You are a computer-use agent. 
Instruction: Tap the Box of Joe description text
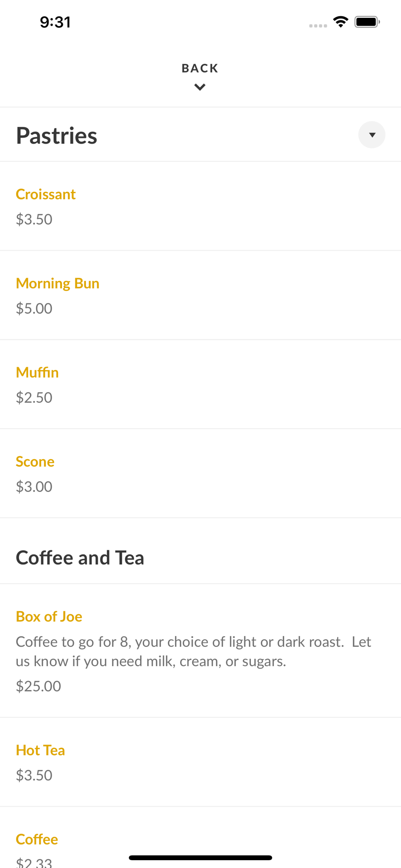(x=194, y=651)
